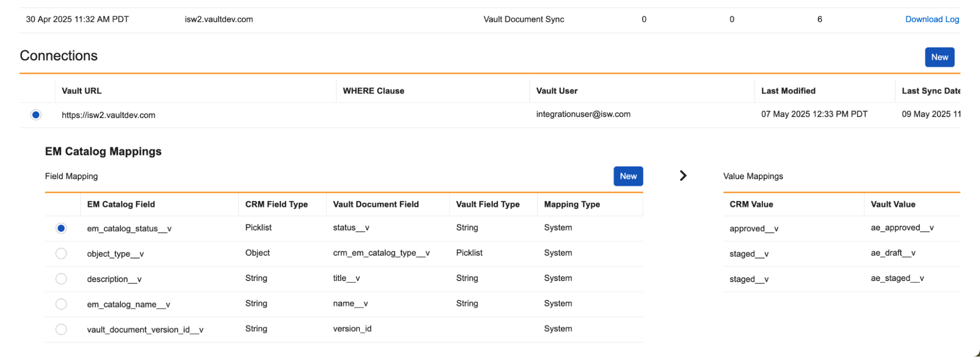Click the Mapping Type column header
Viewport: 980px width, 357px height.
pos(572,204)
